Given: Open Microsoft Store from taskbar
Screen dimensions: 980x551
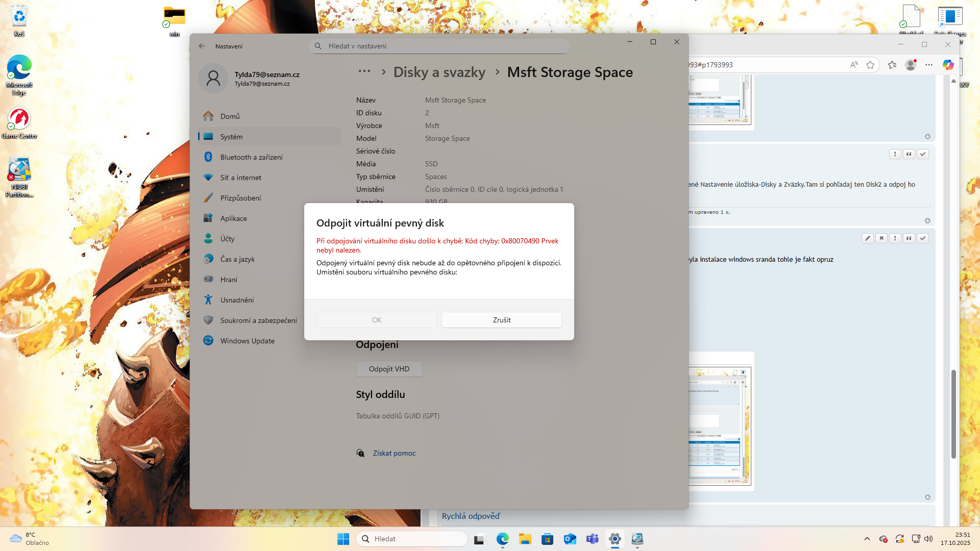Looking at the screenshot, I should click(x=547, y=539).
